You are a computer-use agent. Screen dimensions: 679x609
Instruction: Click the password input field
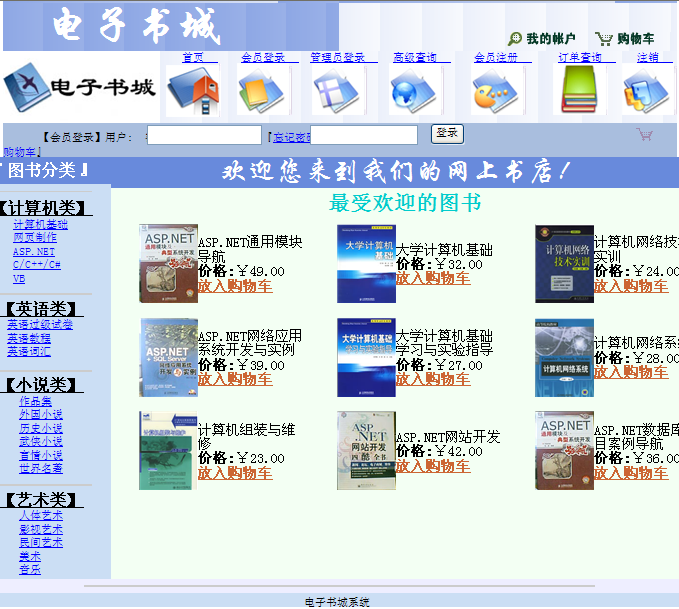coord(364,135)
